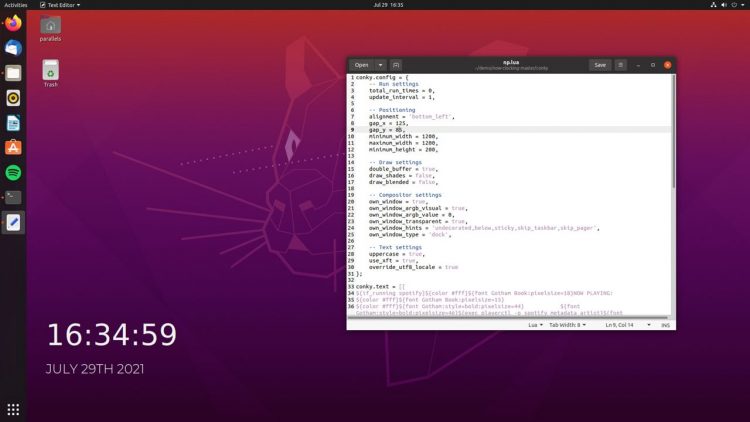Click the 'double_buffer = true' line
Viewport: 750px width, 422px height.
click(x=403, y=169)
